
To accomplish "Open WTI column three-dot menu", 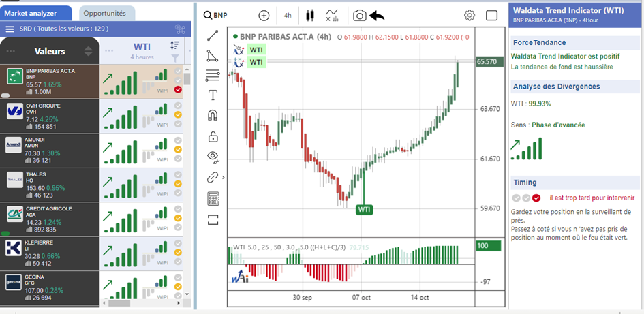I will pyautogui.click(x=109, y=50).
